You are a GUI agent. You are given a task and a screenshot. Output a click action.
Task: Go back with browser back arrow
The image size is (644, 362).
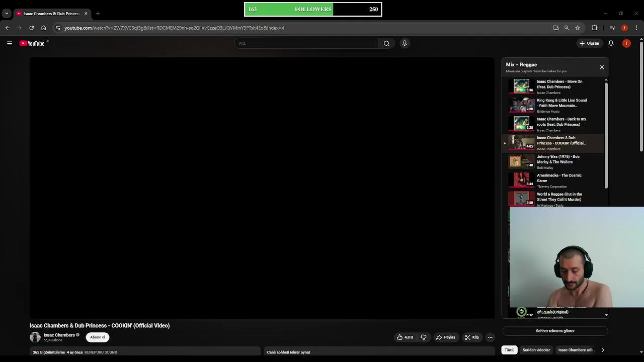[x=8, y=28]
